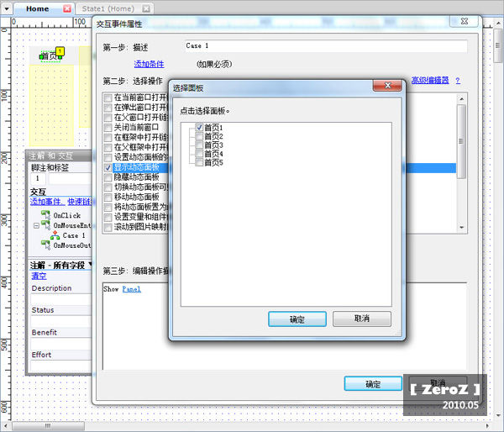
Task: Close the State1 (Home) tab
Action: (146, 8)
